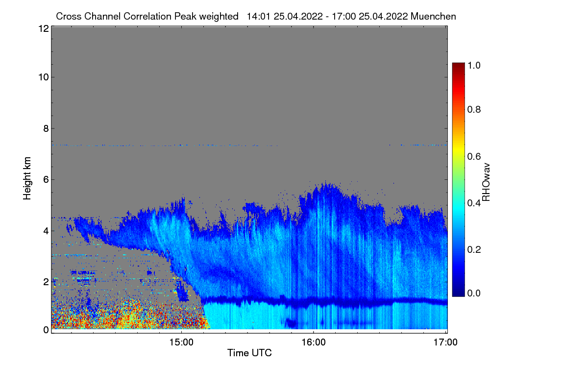
Task: Click the dark red top of the colorbar
Action: [x=458, y=67]
